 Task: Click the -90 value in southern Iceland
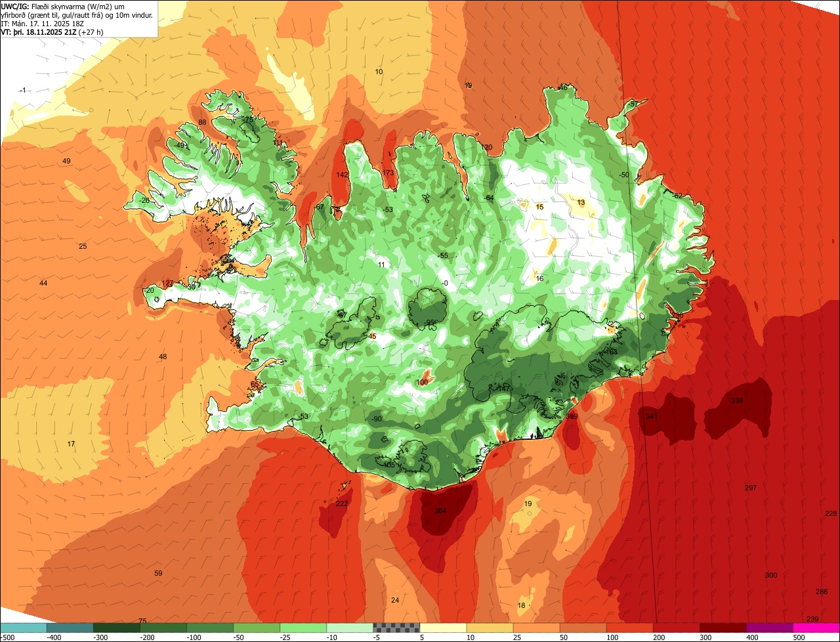point(377,419)
